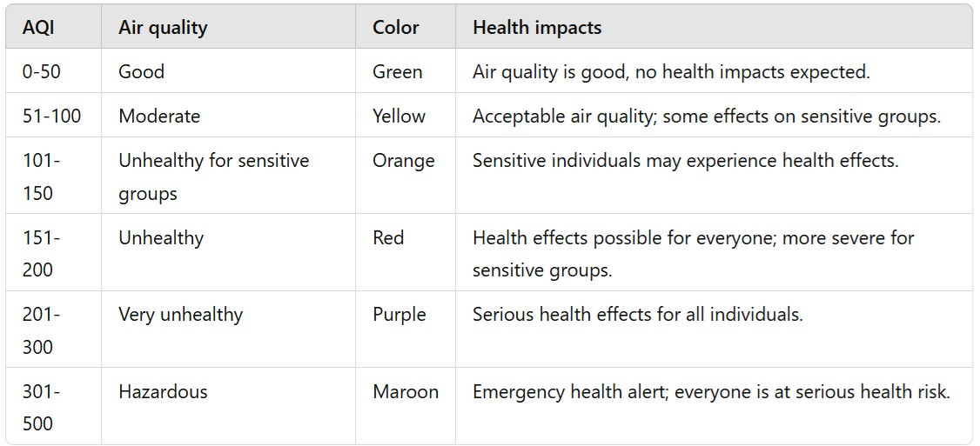Screen dimensions: 980x446
Task: Click the Unhealthy for sensitive groups cell
Action: coord(213,176)
